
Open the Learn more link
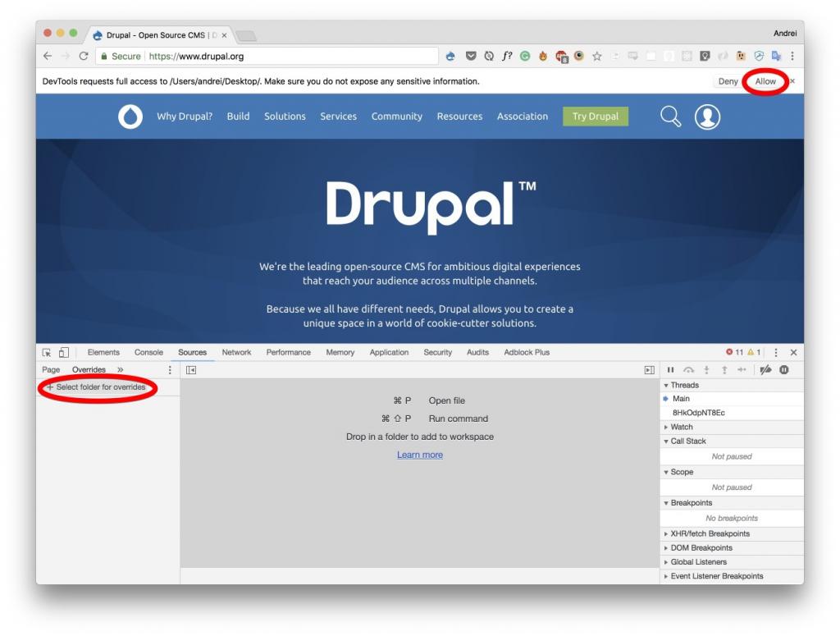click(420, 455)
